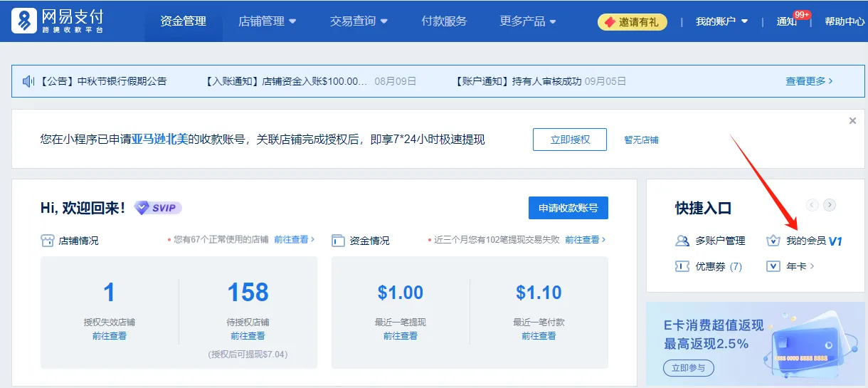Click the number 158 待授权店铺 count
The image size is (868, 388).
248,293
